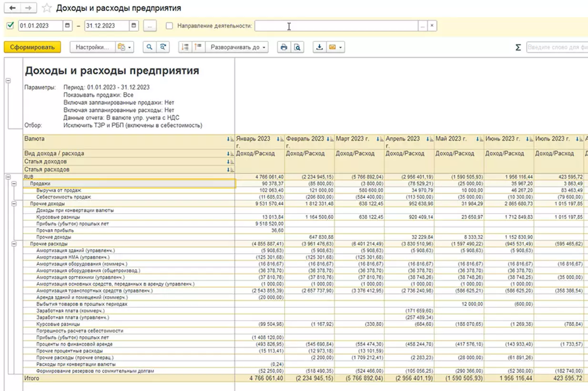Collapse the Прочие расходы group
This screenshot has width=588, height=391.
pyautogui.click(x=14, y=244)
